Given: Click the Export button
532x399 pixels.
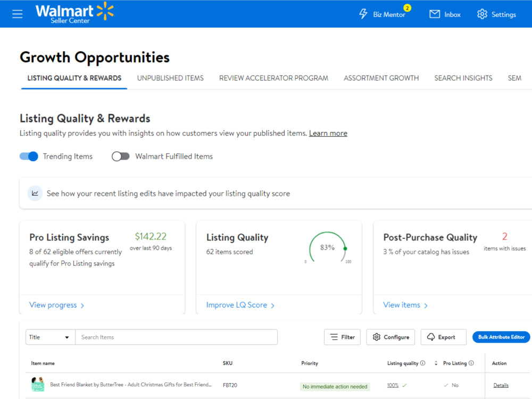Looking at the screenshot, I should (444, 337).
